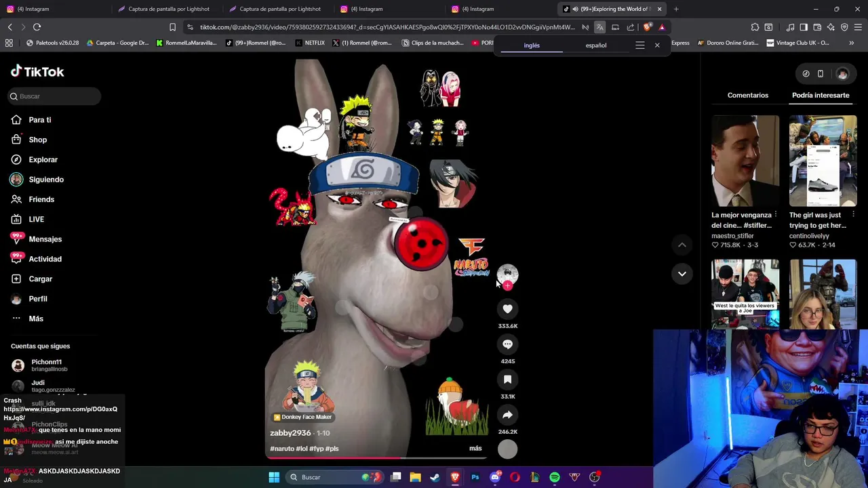Open the Leo AI sparkle icon

(831, 27)
